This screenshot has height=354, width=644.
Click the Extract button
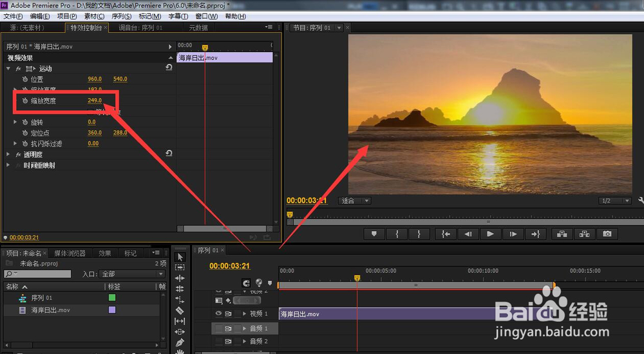click(585, 234)
